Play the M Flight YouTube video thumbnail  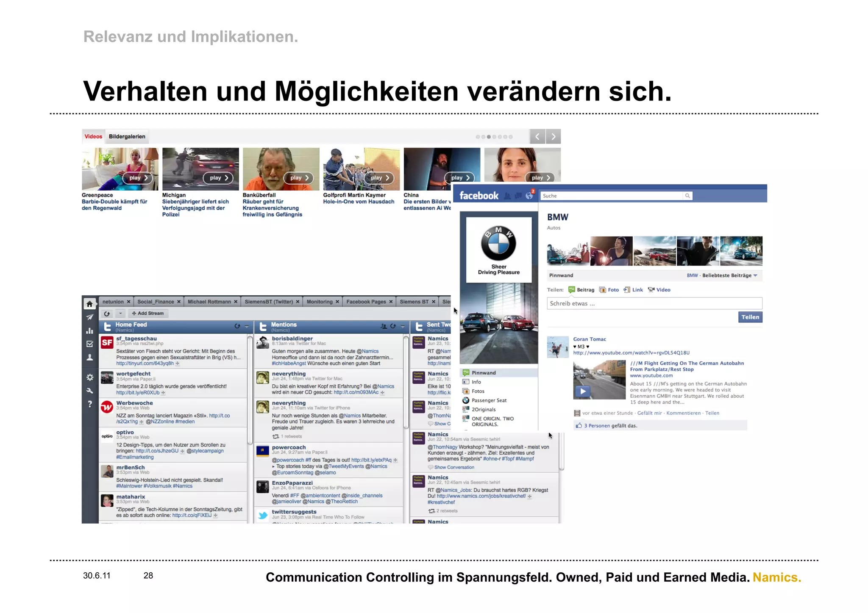[x=599, y=380]
